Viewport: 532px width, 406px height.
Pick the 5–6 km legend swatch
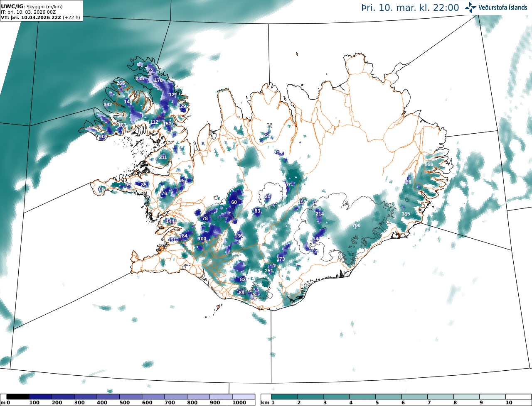389,397
